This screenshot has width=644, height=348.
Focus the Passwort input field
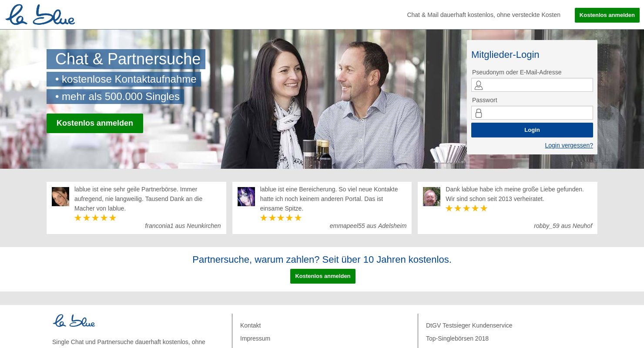(532, 113)
